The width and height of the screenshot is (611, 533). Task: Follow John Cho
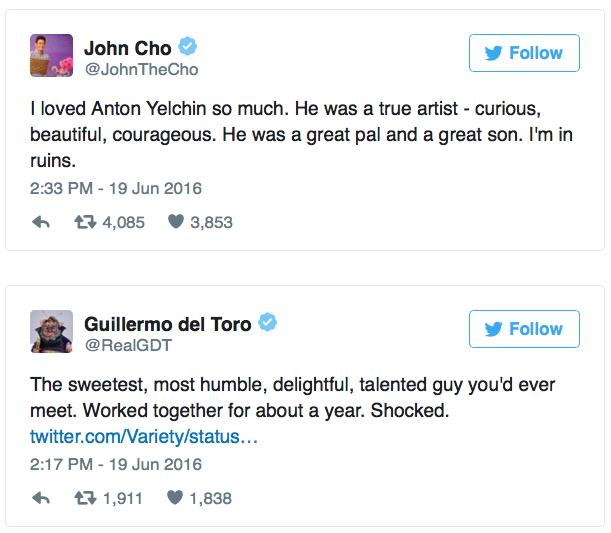click(x=524, y=53)
